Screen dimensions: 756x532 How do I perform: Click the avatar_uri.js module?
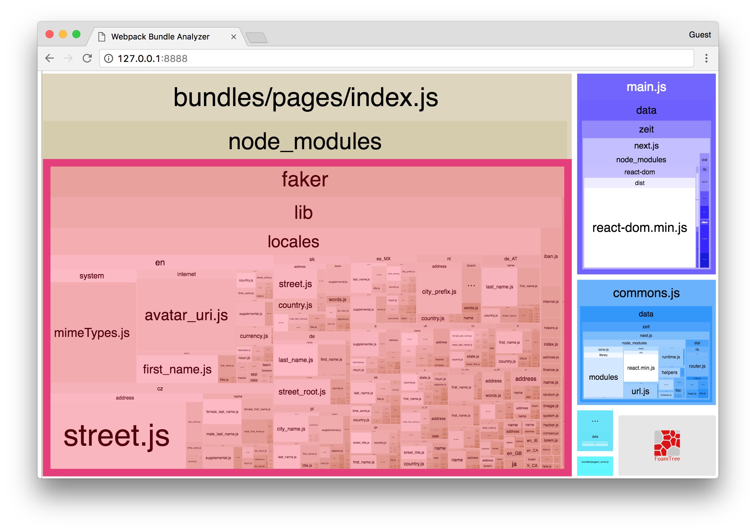(186, 315)
